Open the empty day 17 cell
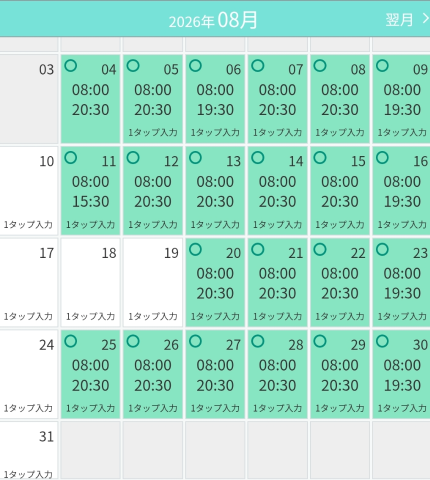This screenshot has height=480, width=430. 29,282
